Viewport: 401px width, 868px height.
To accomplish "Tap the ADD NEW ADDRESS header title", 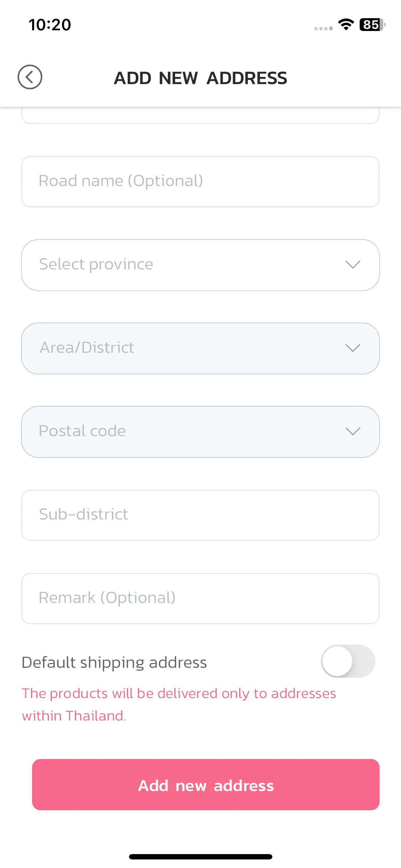I will (x=200, y=78).
